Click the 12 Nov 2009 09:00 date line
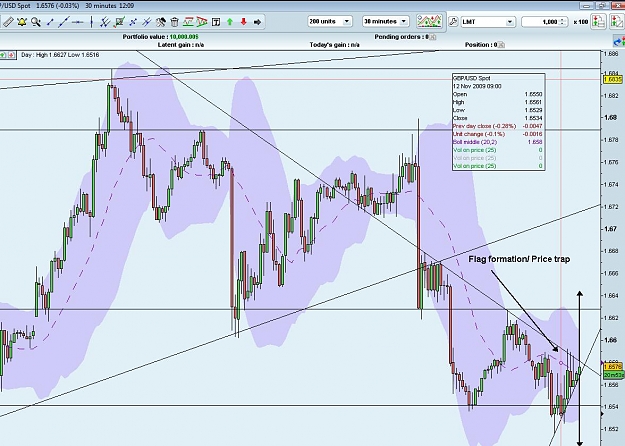The width and height of the screenshot is (625, 446). coord(477,86)
